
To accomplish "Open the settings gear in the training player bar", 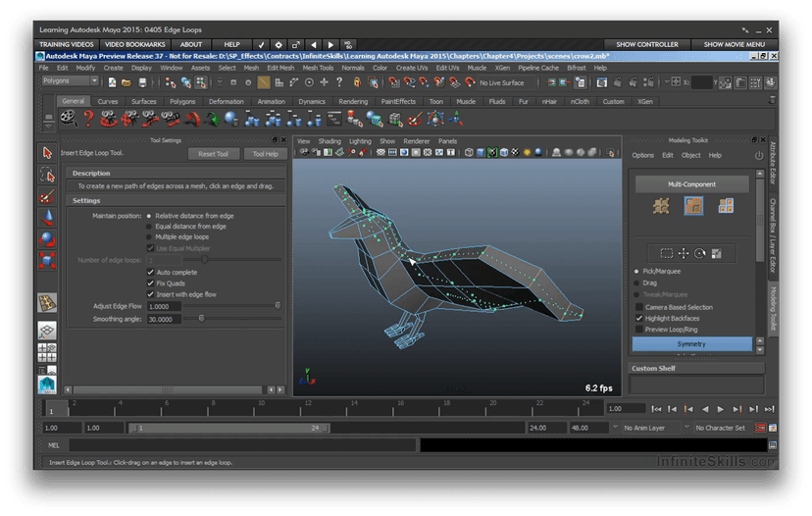I will click(x=279, y=44).
